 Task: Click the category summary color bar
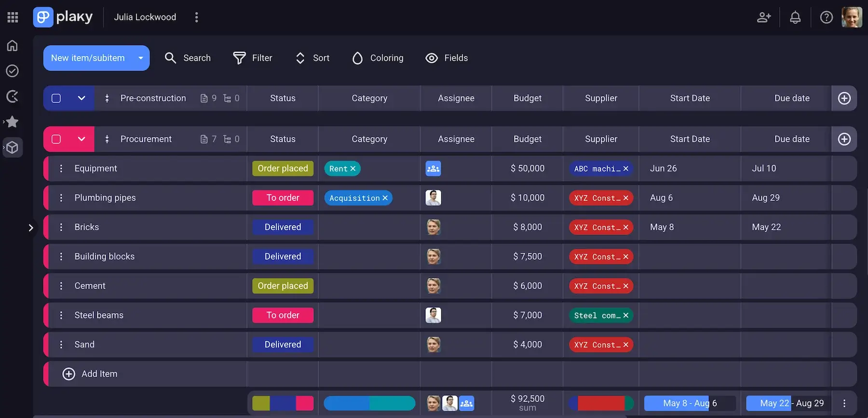point(369,403)
